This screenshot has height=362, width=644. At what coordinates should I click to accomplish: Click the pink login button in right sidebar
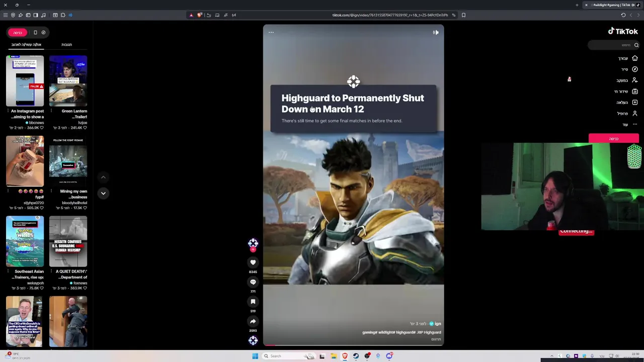614,138
